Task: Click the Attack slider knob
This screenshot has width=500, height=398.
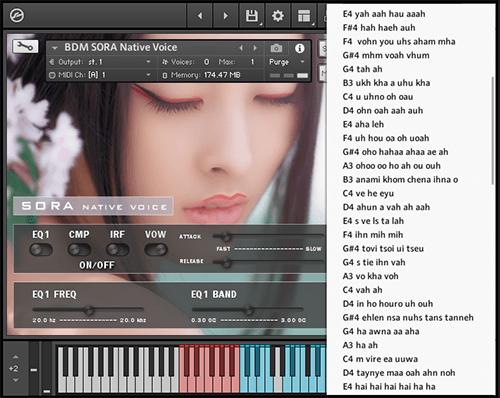Action: (x=226, y=237)
